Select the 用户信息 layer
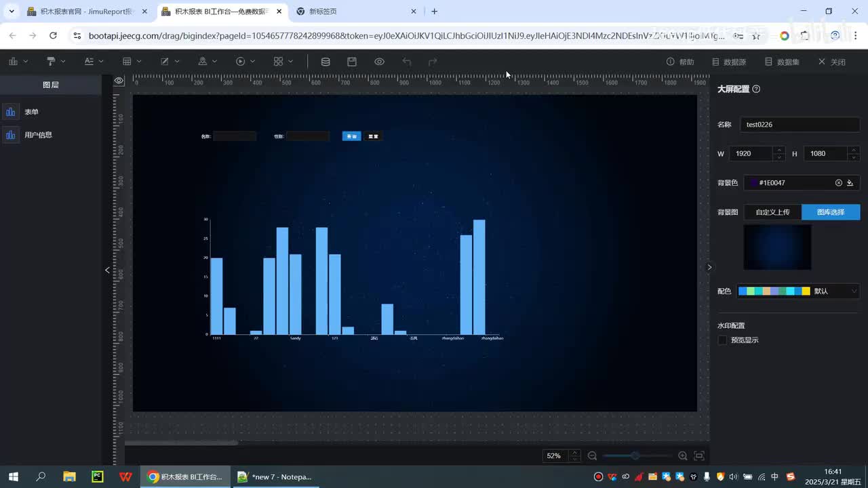Viewport: 868px width, 488px height. [51, 135]
